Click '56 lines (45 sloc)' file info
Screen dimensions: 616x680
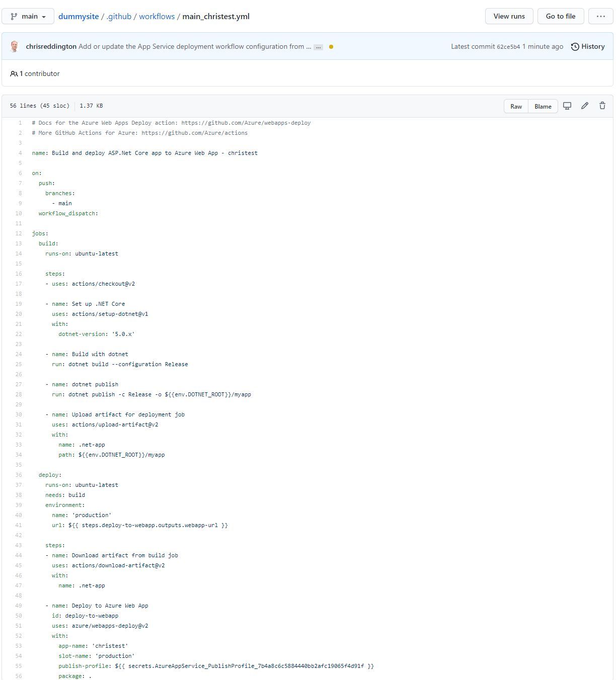click(40, 106)
